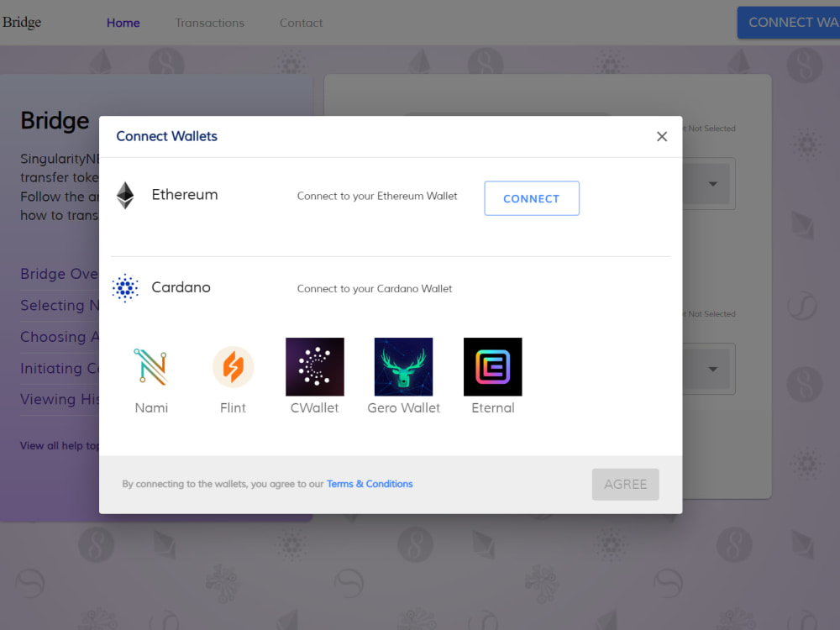
Task: Click the Cardano name text
Action: 181,287
